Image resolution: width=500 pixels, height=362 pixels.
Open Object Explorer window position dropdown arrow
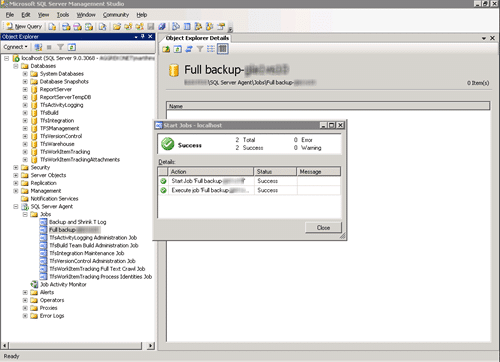136,37
